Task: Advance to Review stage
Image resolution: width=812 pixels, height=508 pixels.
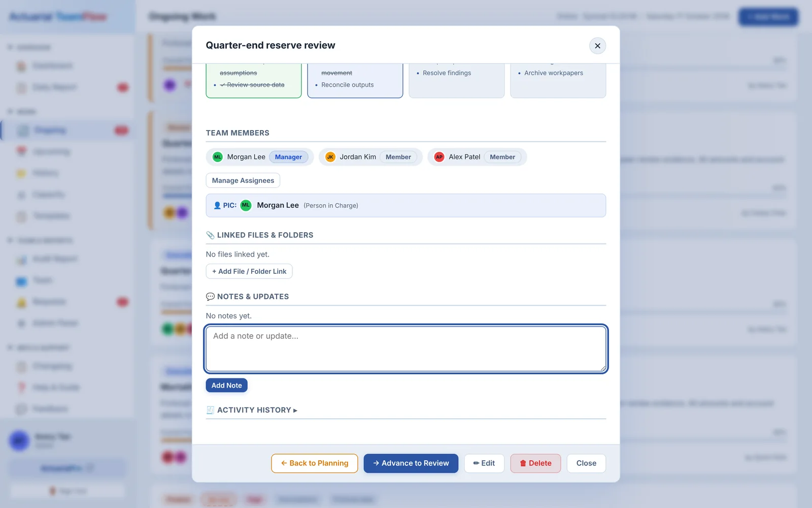Action: [411, 463]
